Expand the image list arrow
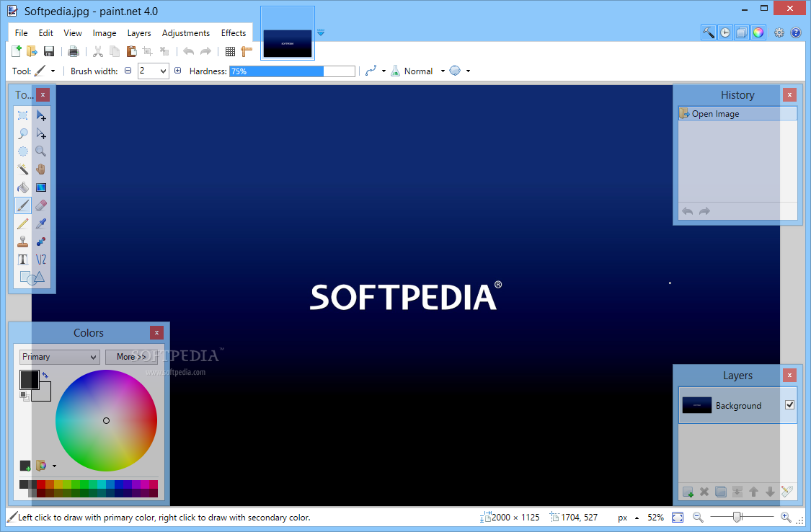This screenshot has height=532, width=811. click(321, 32)
